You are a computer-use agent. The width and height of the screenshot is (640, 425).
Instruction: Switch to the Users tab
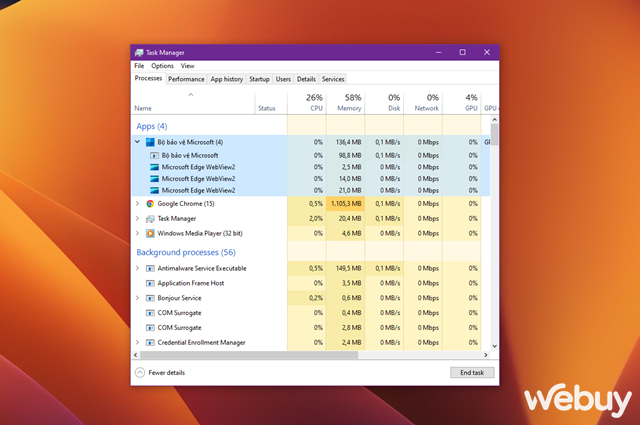coord(283,79)
